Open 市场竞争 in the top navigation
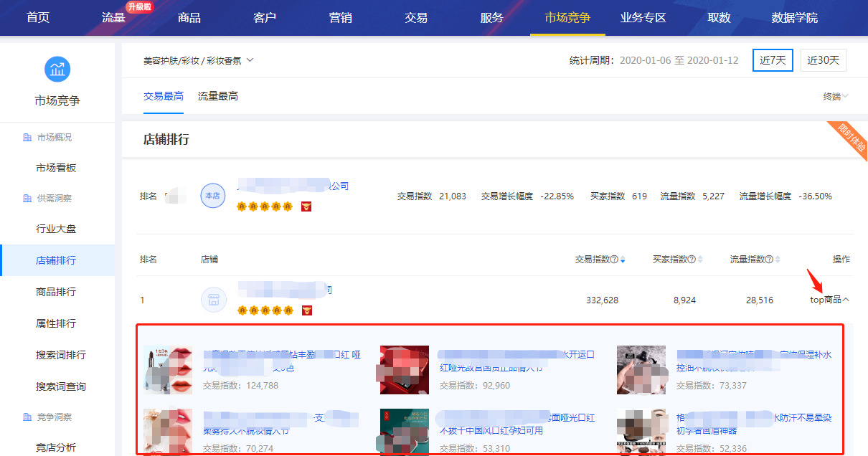The width and height of the screenshot is (868, 456). tap(567, 18)
